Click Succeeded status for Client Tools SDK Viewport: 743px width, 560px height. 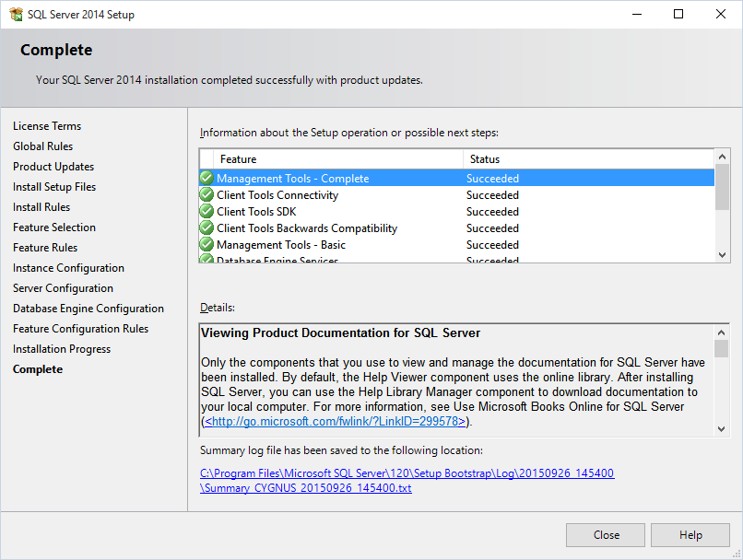pos(492,212)
